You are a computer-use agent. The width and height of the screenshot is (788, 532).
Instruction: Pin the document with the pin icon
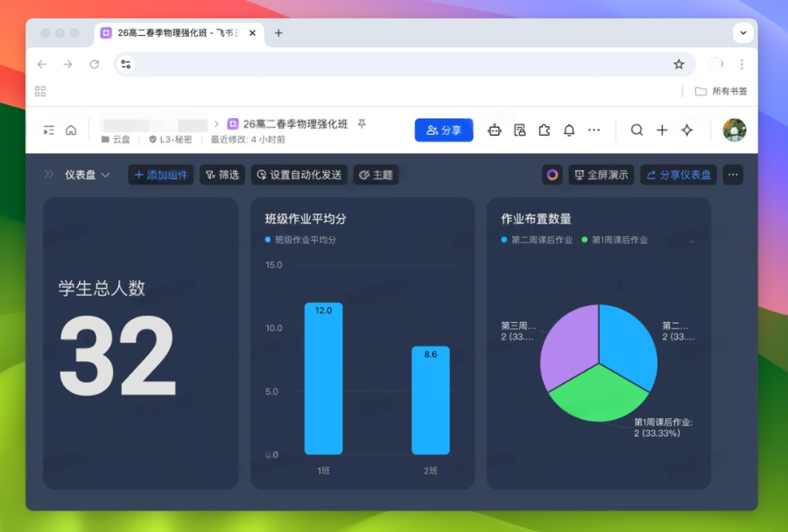tap(362, 123)
